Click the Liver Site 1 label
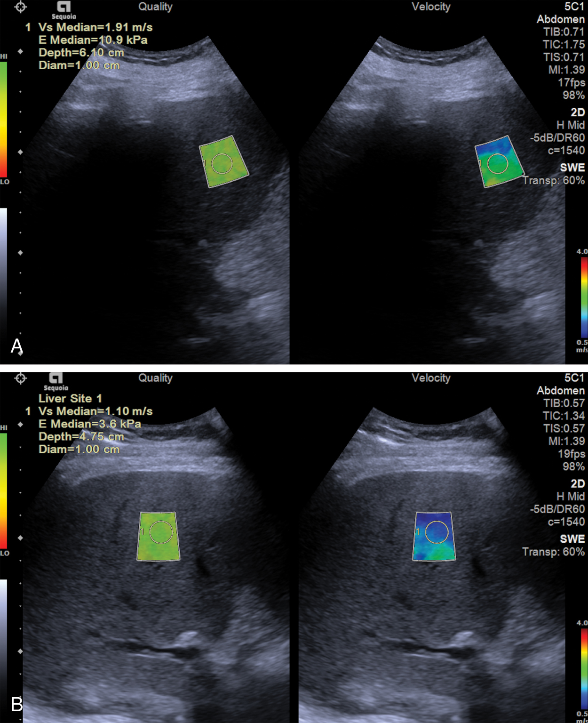Viewport: 588px width, 723px height. pos(70,399)
